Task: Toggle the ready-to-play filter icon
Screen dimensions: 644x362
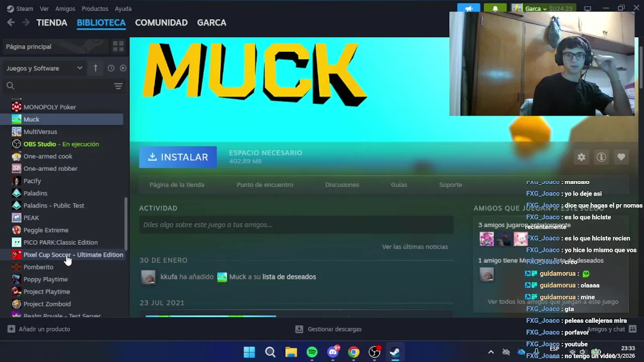Action: [x=123, y=68]
